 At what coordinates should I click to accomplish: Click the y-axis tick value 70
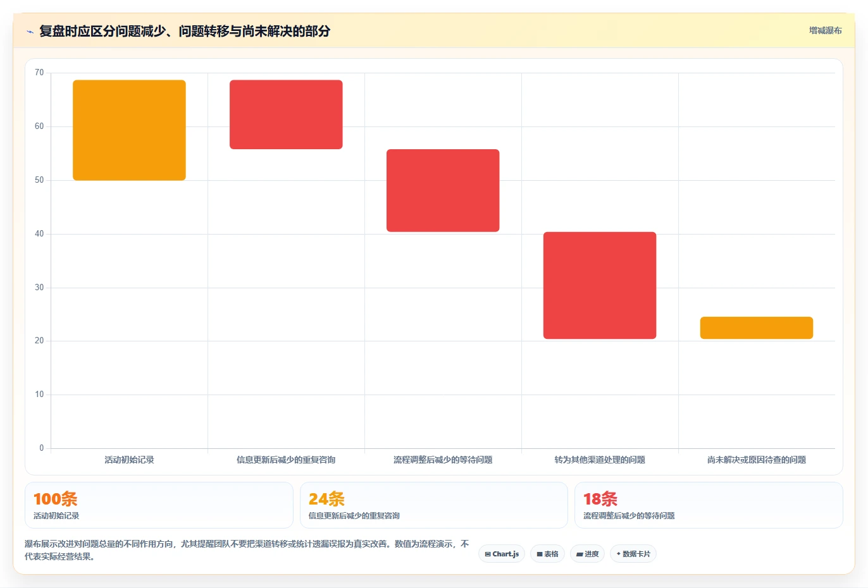pos(39,73)
